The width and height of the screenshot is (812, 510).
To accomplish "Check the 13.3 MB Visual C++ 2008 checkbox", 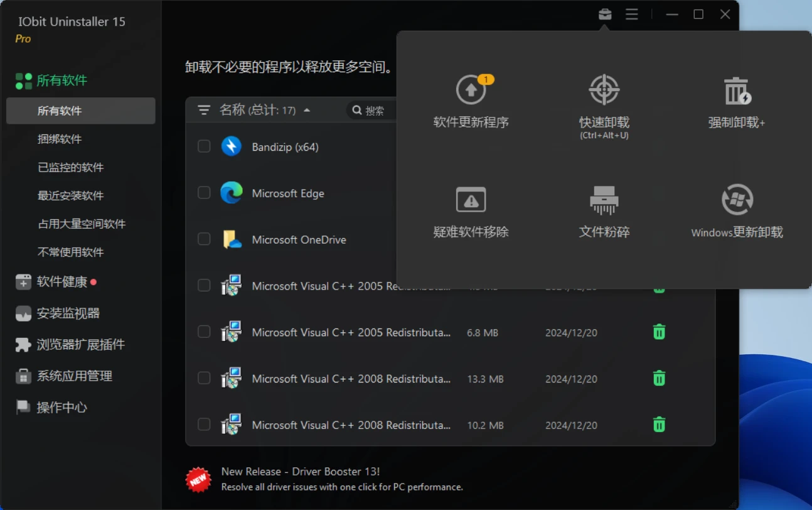I will (x=204, y=378).
